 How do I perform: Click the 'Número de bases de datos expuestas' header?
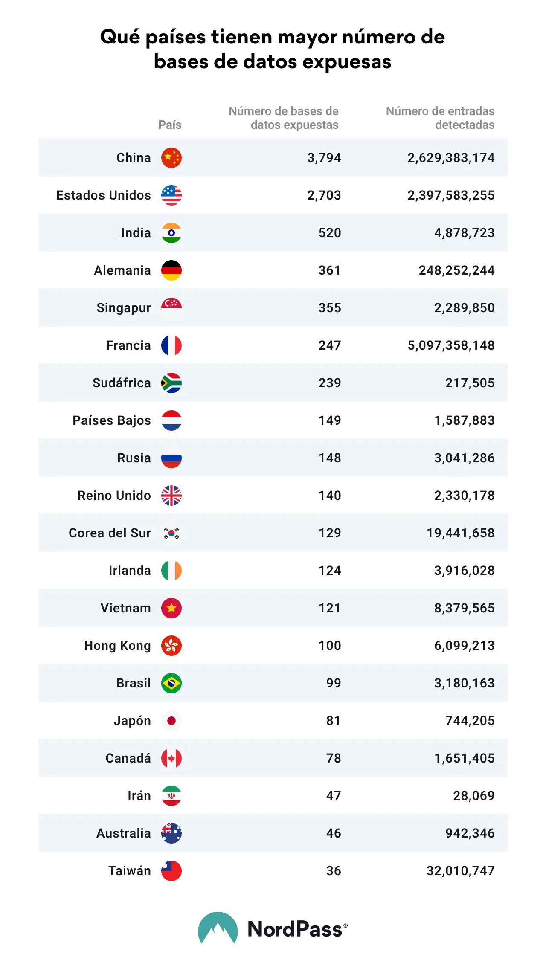click(x=284, y=118)
